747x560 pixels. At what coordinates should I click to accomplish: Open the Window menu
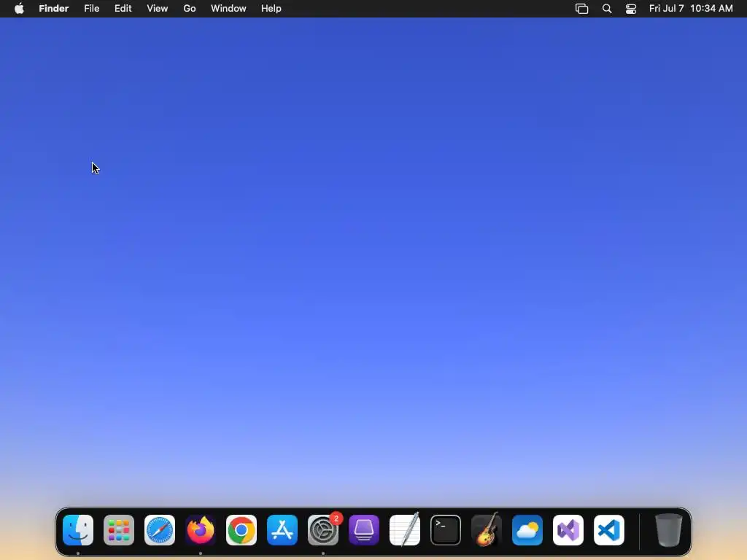pyautogui.click(x=228, y=9)
